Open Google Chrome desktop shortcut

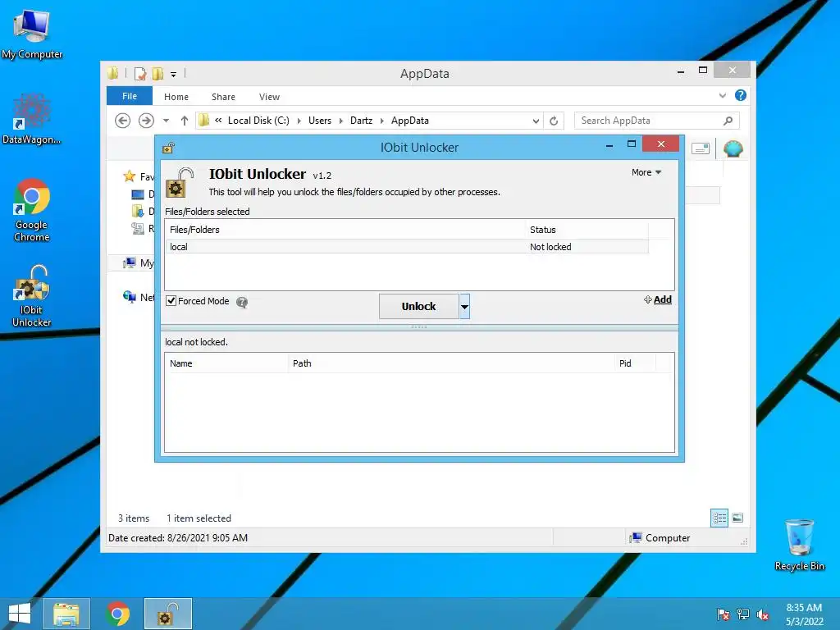(x=32, y=210)
